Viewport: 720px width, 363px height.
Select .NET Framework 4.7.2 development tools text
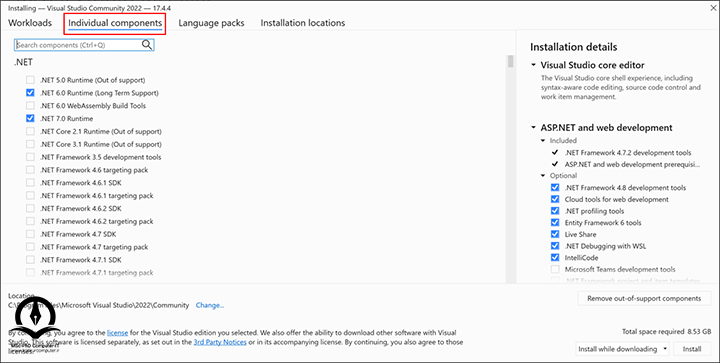pyautogui.click(x=628, y=152)
